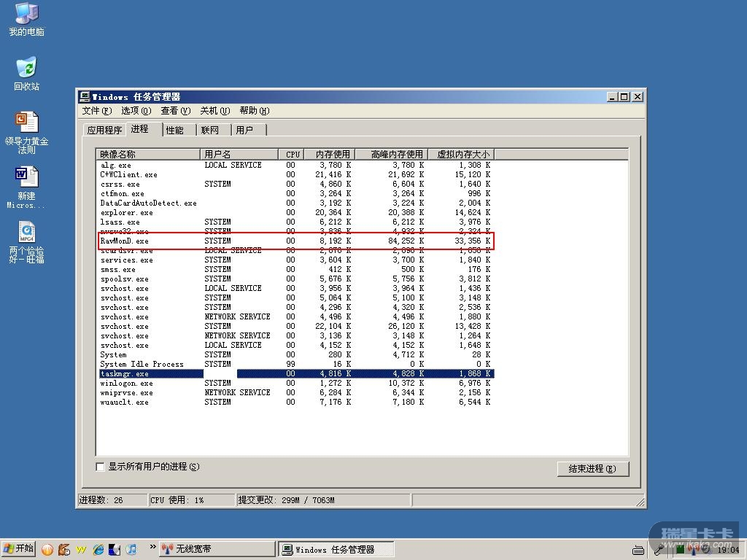Sort by 高峰内存使用 column header
Viewport: 747px width, 560px height.
click(x=391, y=155)
